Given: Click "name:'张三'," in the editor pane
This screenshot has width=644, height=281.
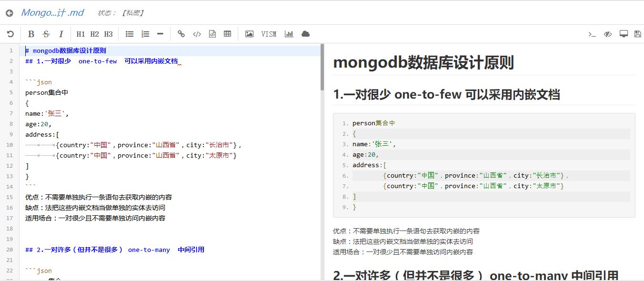Looking at the screenshot, I should [x=47, y=113].
